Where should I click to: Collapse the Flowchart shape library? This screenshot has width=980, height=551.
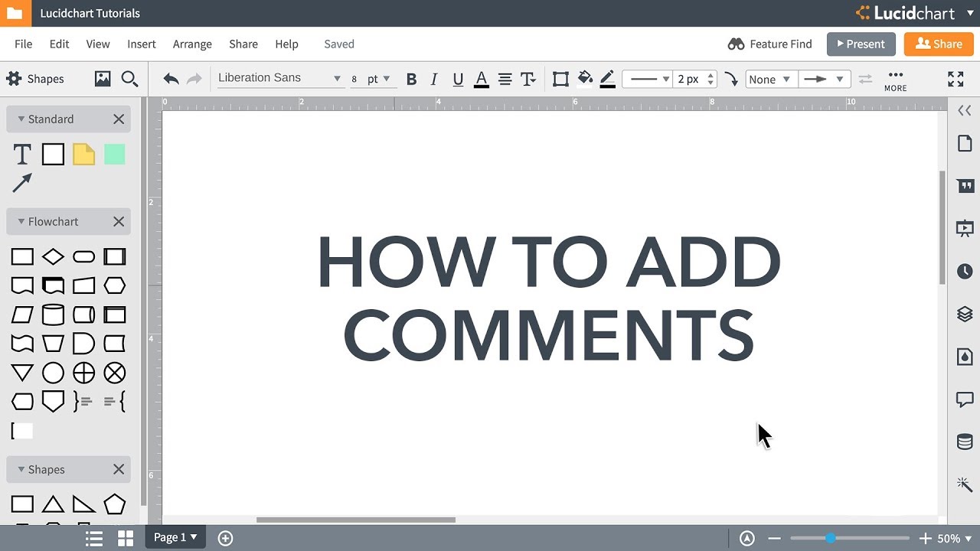point(21,222)
